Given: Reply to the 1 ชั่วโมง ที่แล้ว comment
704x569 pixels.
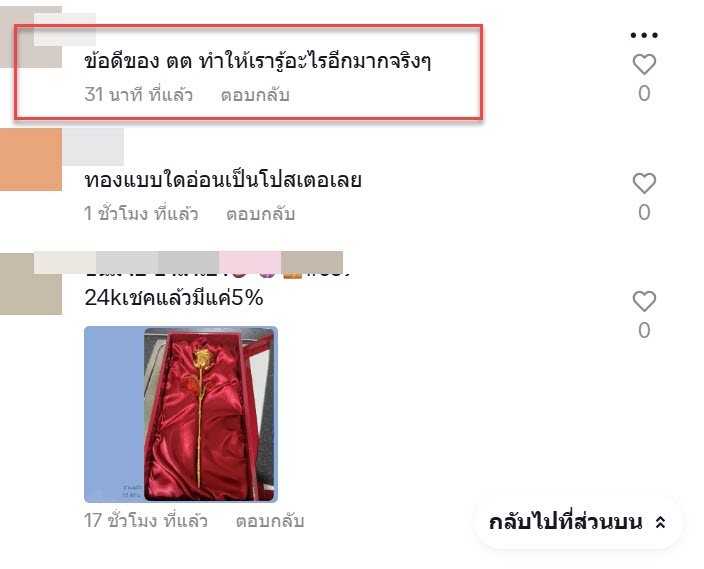Looking at the screenshot, I should (260, 214).
